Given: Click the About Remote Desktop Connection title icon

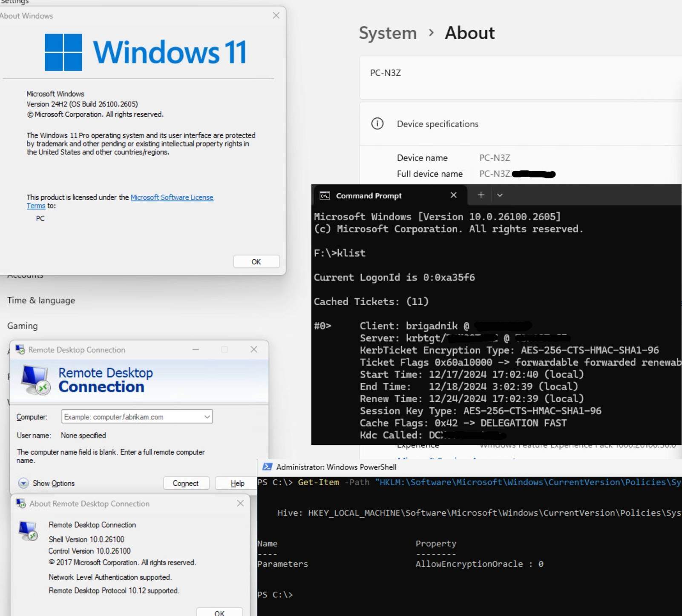Looking at the screenshot, I should tap(21, 503).
